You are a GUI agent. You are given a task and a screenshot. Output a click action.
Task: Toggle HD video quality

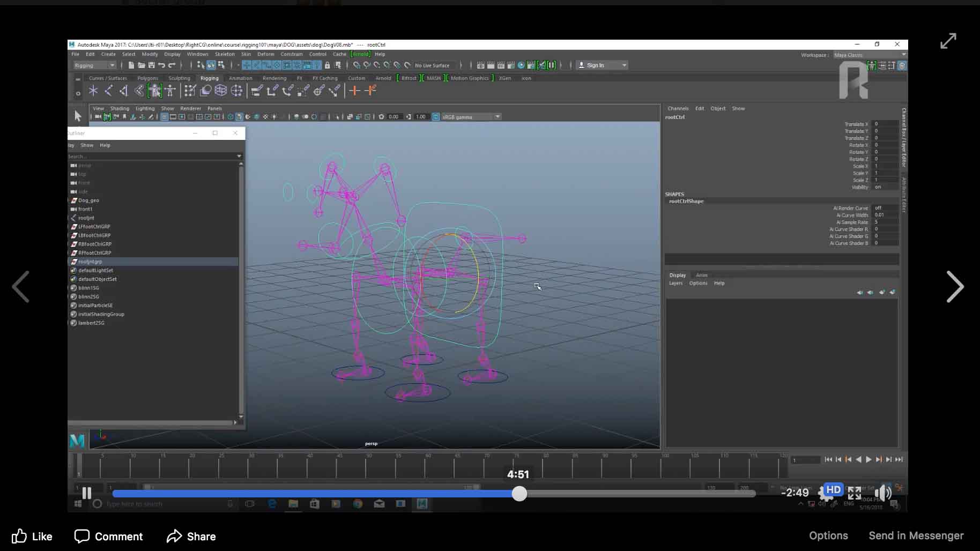pos(833,490)
